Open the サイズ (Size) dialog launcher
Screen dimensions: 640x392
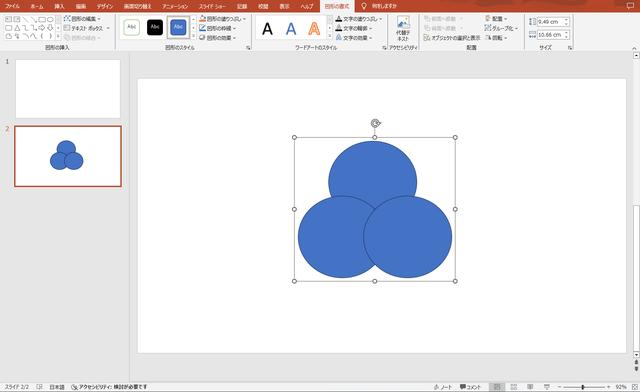[570, 48]
